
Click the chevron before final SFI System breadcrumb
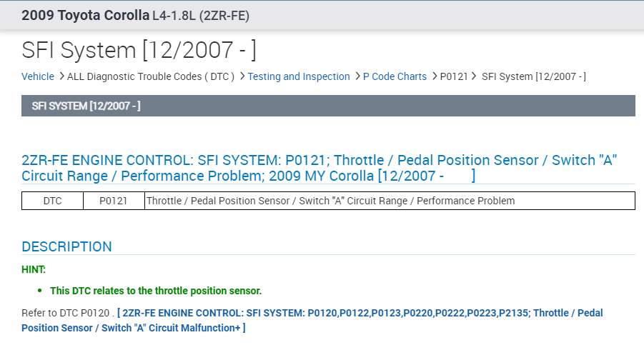pyautogui.click(x=475, y=76)
